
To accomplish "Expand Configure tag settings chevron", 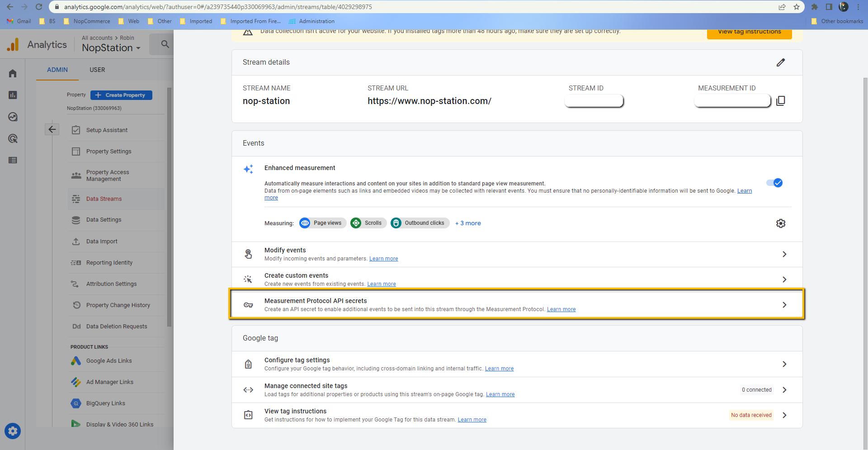I will coord(784,364).
